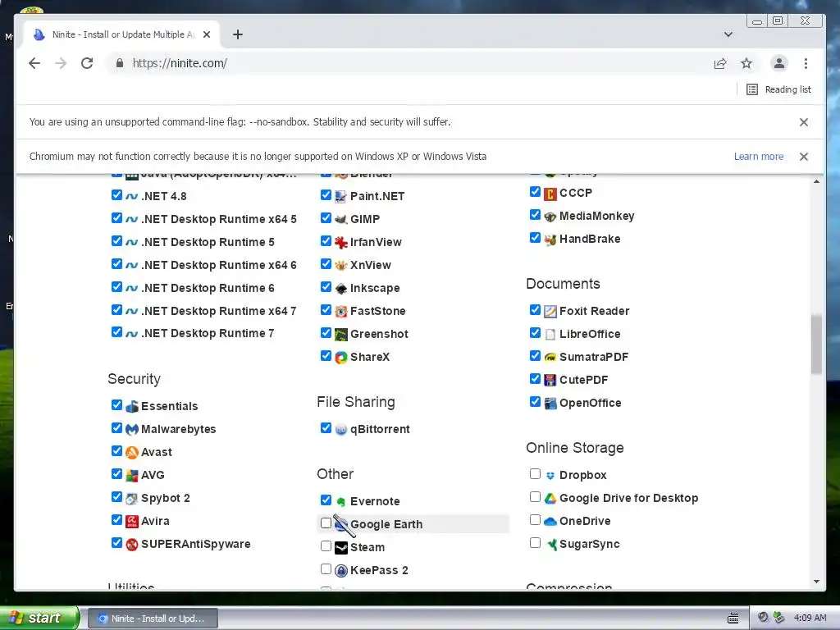Image resolution: width=840 pixels, height=630 pixels.
Task: Check the Steam checkbox
Action: click(x=326, y=546)
